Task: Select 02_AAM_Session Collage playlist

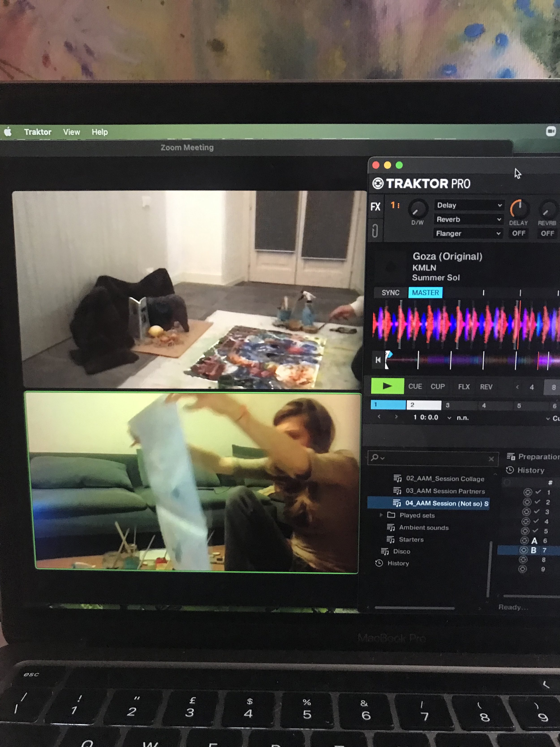Action: 439,479
